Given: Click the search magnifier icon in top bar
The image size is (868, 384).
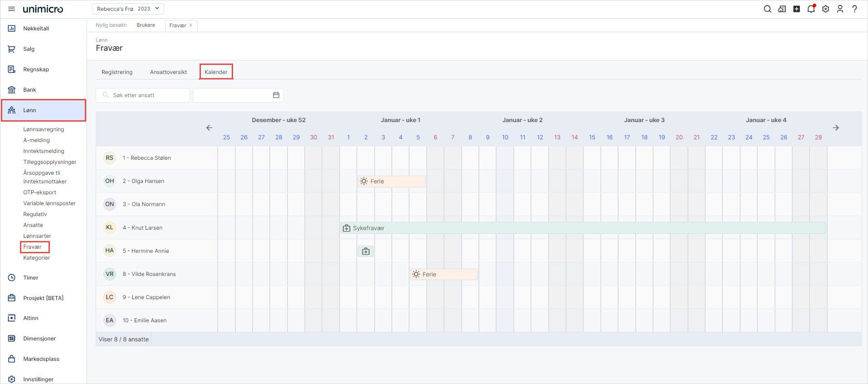Looking at the screenshot, I should 767,9.
